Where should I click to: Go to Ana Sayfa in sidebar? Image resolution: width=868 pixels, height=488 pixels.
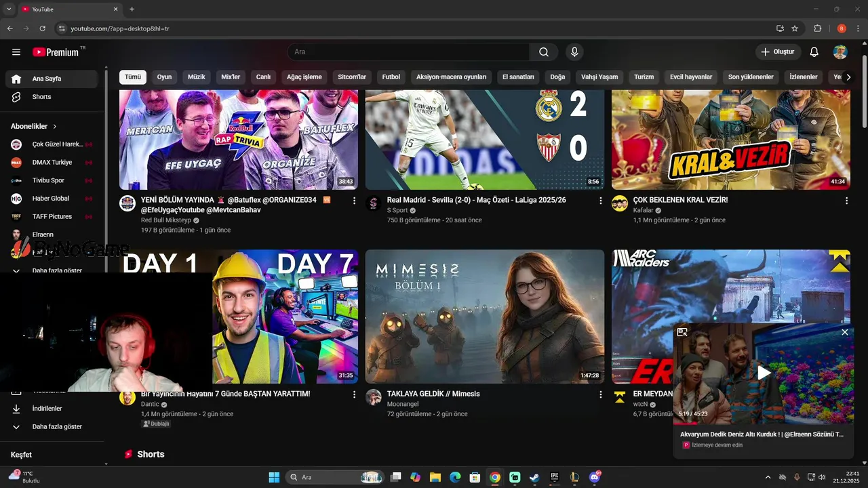[x=52, y=79]
